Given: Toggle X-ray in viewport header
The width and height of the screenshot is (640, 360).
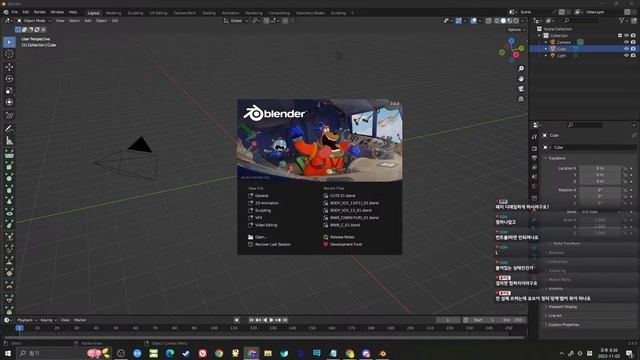Looking at the screenshot, I should point(488,20).
